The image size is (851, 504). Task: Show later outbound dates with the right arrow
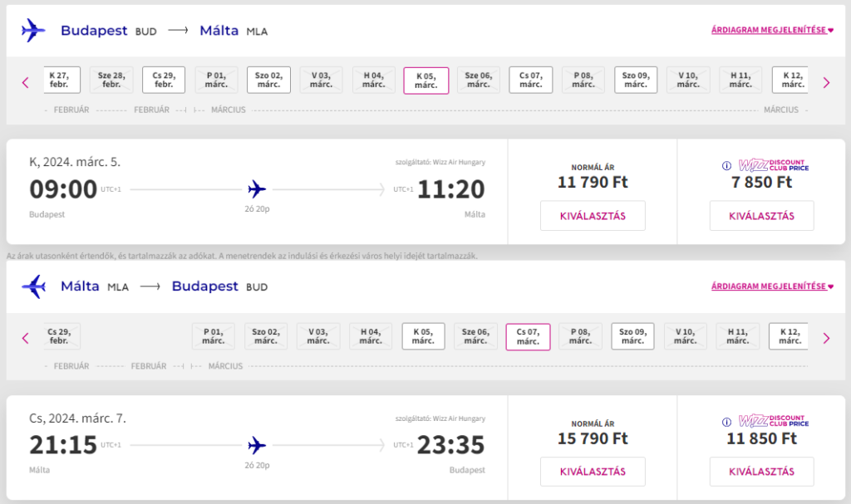pos(826,82)
